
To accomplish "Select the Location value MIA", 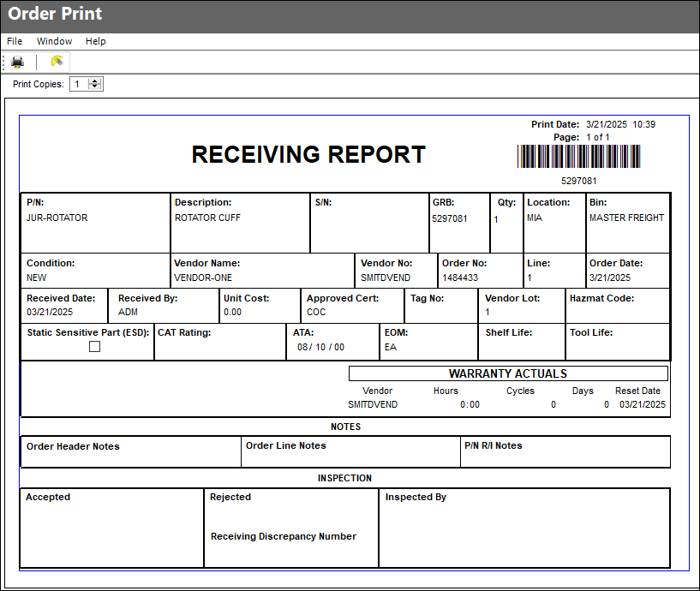I will (535, 218).
